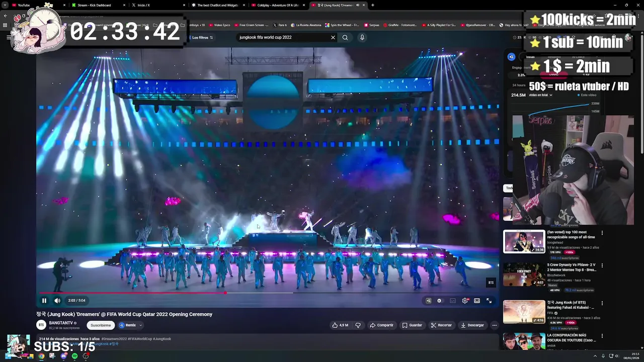This screenshot has height=362, width=644.
Task: Click the taskbar microphone tray icon
Action: pos(603,356)
